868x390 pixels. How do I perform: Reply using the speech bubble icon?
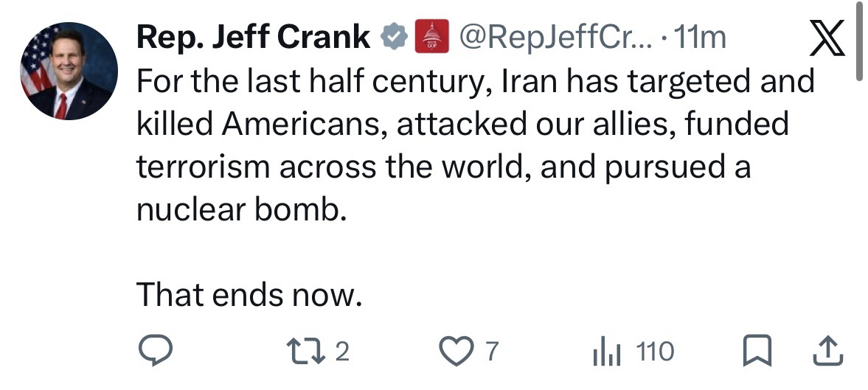coord(156,352)
